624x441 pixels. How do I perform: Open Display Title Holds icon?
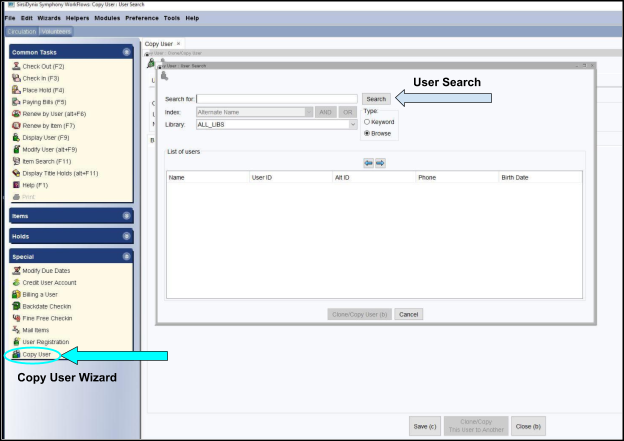[16, 173]
